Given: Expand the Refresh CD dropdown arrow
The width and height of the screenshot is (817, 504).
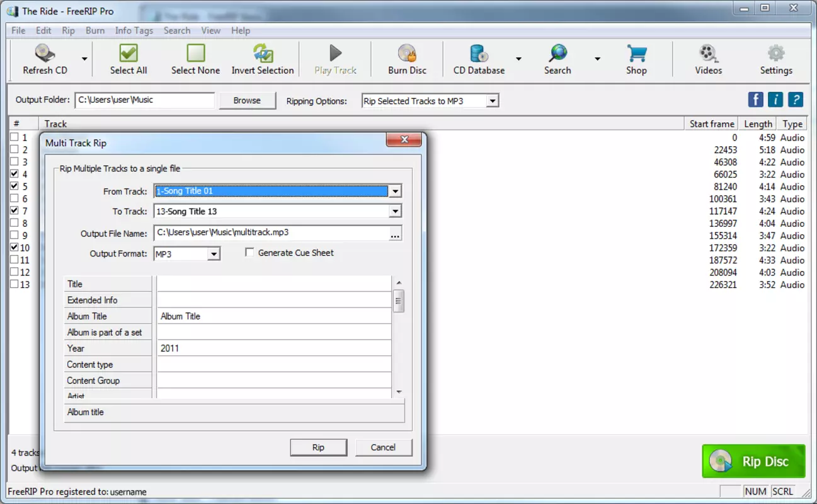Looking at the screenshot, I should click(84, 59).
